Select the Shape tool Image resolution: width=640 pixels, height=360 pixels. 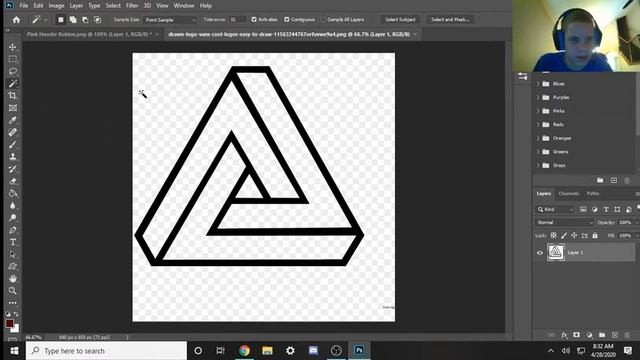[13, 267]
